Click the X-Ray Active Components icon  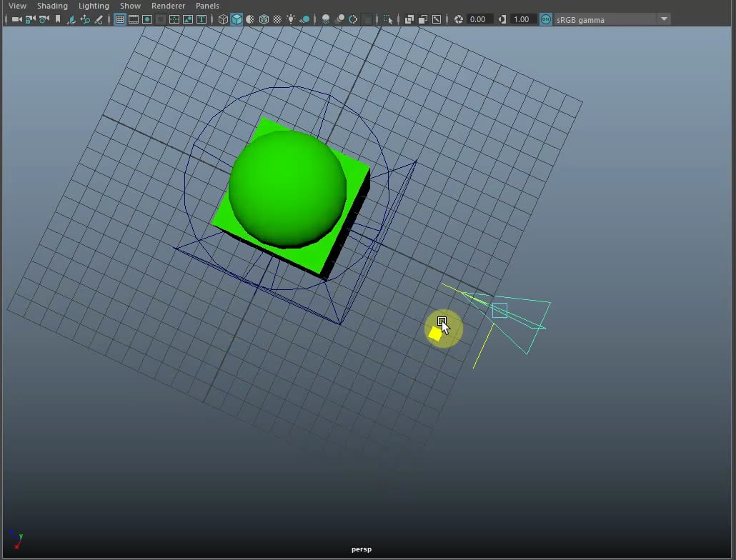pos(423,19)
